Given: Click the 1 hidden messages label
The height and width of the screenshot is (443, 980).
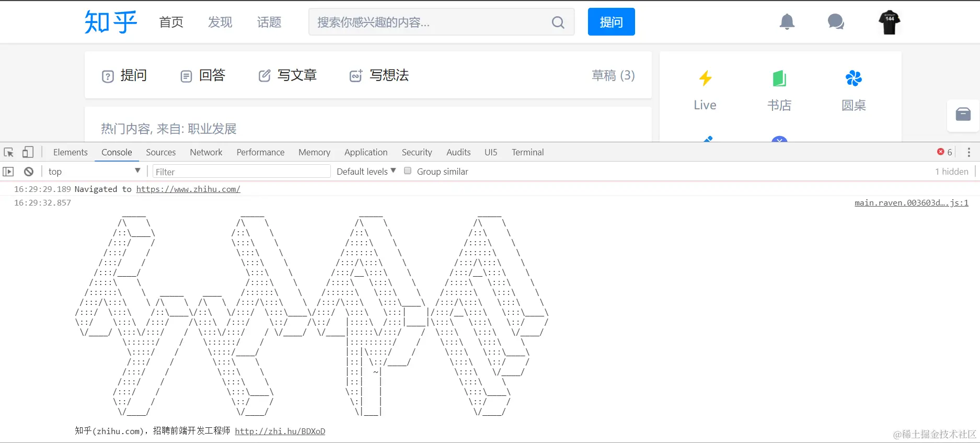Looking at the screenshot, I should click(x=951, y=172).
